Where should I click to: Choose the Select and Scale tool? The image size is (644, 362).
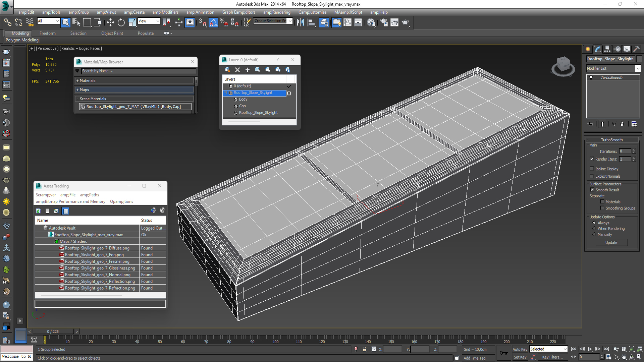[132, 22]
